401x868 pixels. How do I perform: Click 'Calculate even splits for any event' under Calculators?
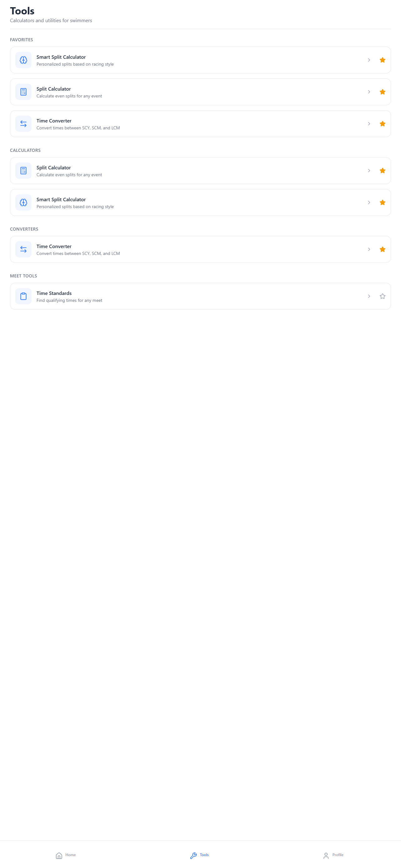pyautogui.click(x=69, y=175)
